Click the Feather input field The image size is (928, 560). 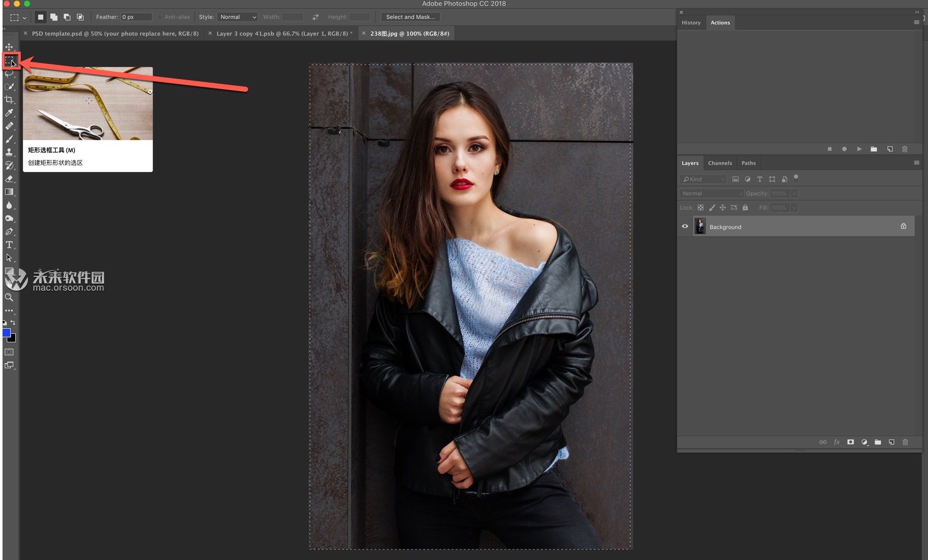click(x=136, y=17)
